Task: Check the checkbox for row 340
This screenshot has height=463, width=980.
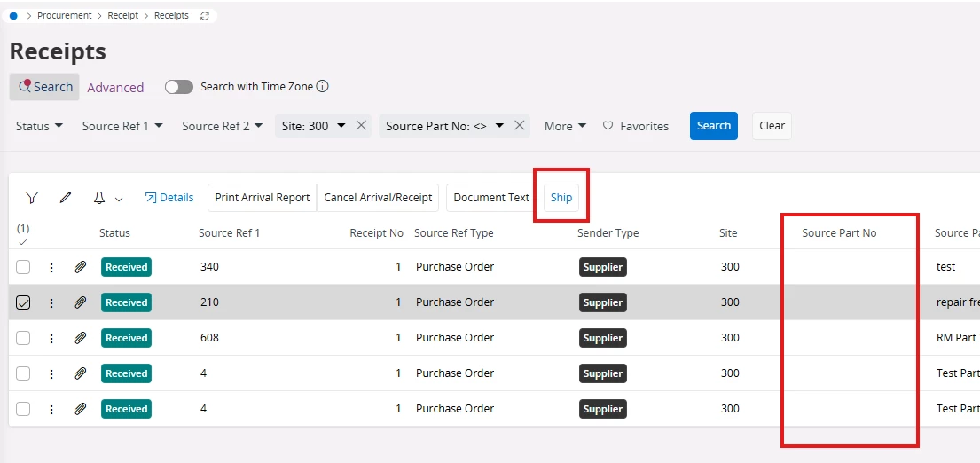Action: coord(24,267)
